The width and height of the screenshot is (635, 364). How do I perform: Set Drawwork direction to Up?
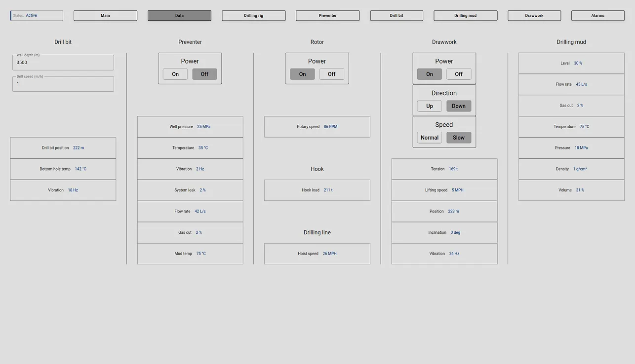[x=429, y=106]
